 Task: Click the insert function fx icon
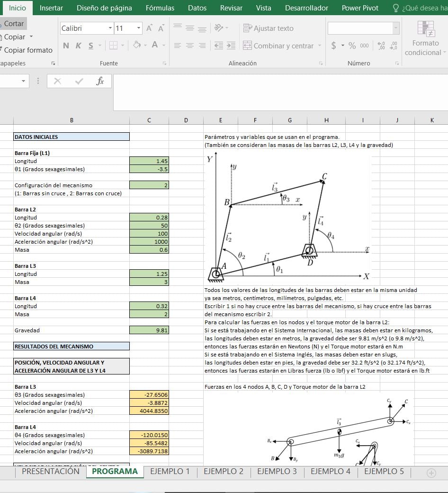[100, 81]
